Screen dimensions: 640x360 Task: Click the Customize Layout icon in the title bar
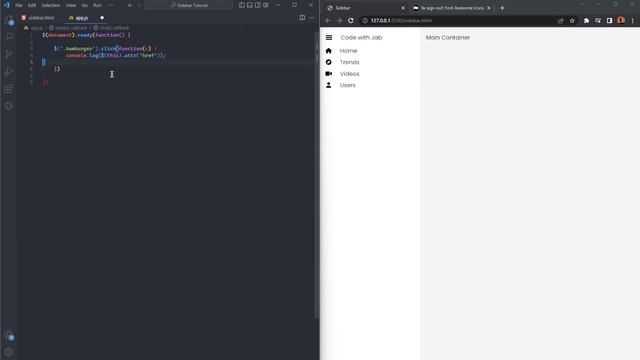click(x=266, y=5)
